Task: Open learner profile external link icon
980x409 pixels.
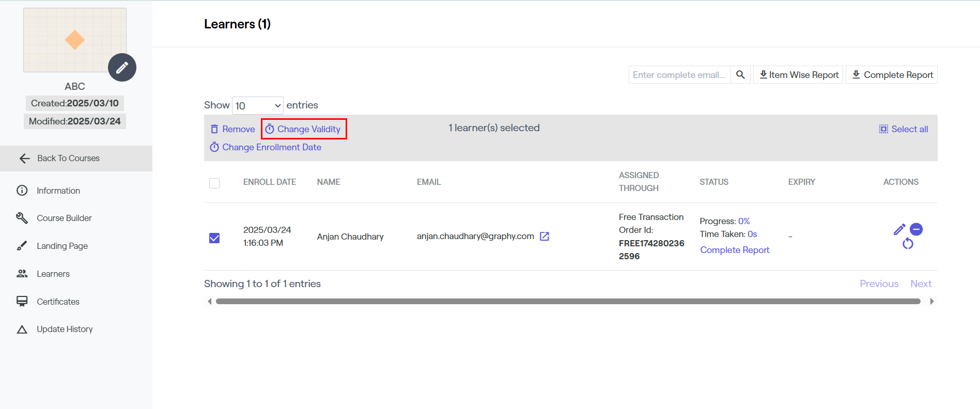Action: (545, 237)
